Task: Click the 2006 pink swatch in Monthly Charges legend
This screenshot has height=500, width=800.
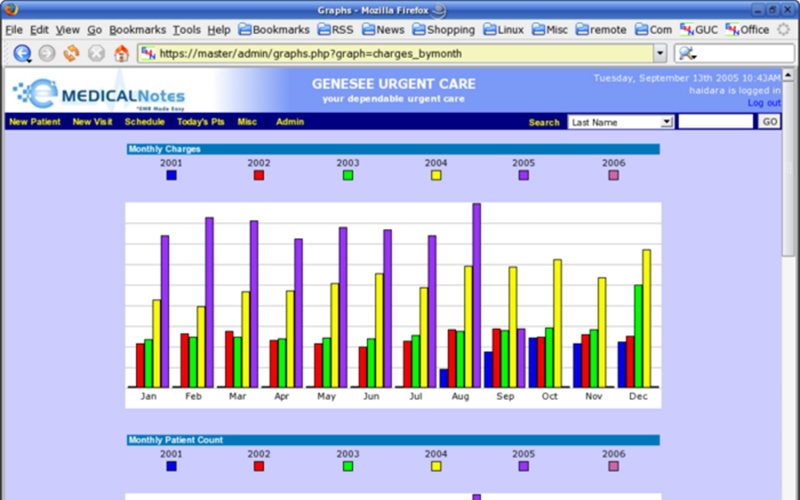Action: [x=613, y=175]
